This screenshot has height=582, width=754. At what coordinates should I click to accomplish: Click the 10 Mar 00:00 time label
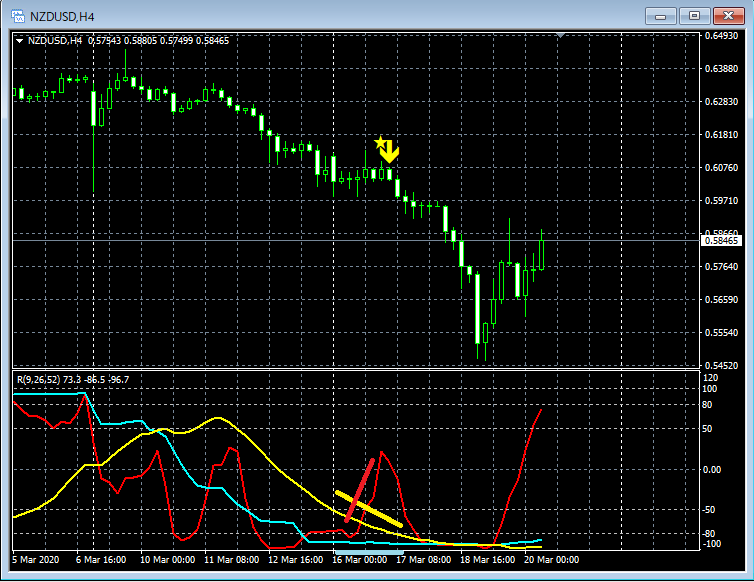tap(167, 560)
